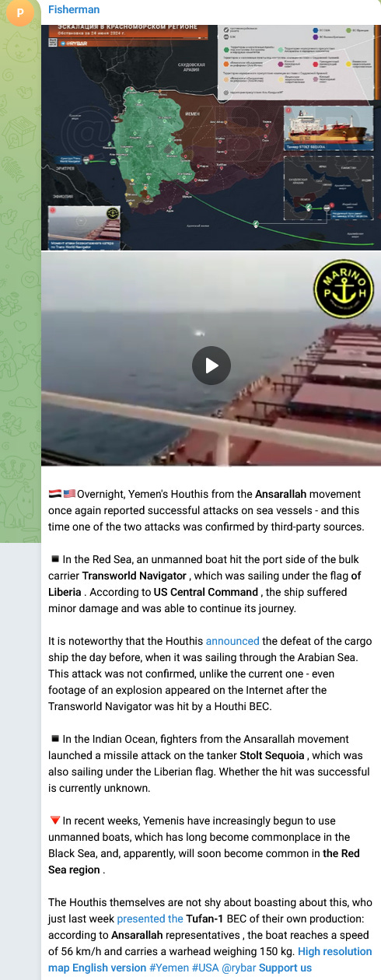Play the ship attack video
This screenshot has width=381, height=980.
tap(211, 365)
